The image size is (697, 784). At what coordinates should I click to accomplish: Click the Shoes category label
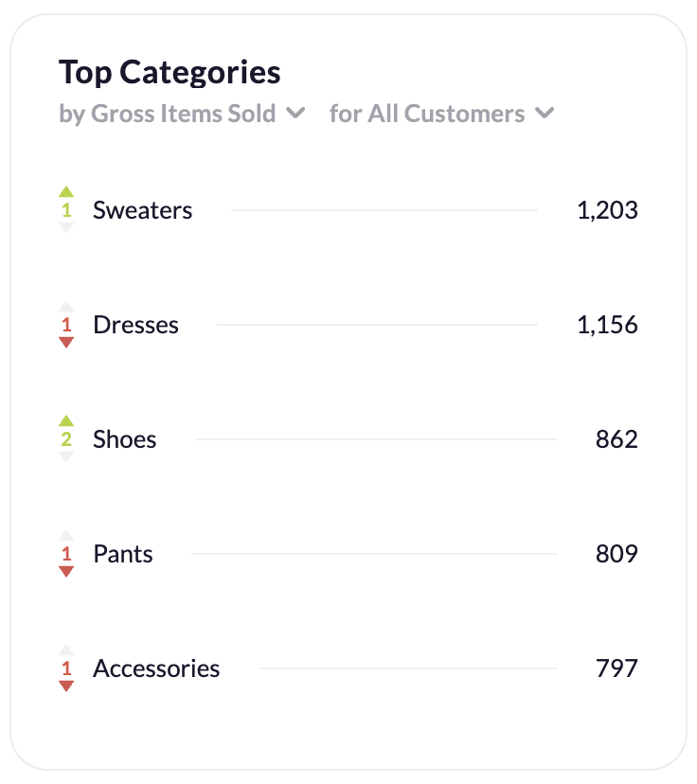tap(124, 439)
